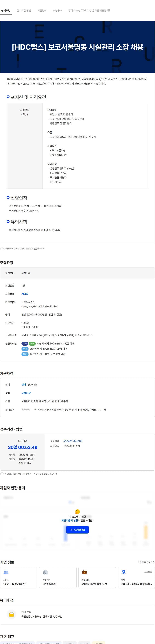Click the info icon beside 마감일은 기업의 사정으로
155x644 pixels.
pos(2,473)
